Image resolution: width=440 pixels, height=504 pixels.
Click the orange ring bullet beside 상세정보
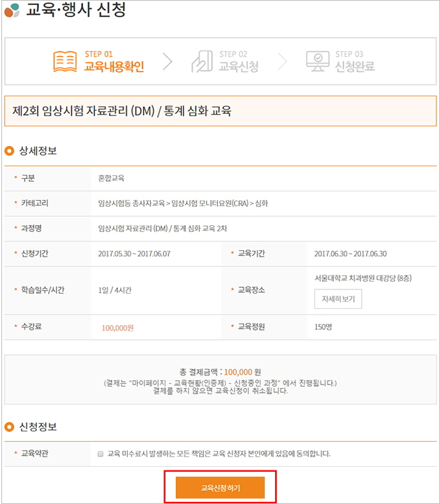coord(9,151)
